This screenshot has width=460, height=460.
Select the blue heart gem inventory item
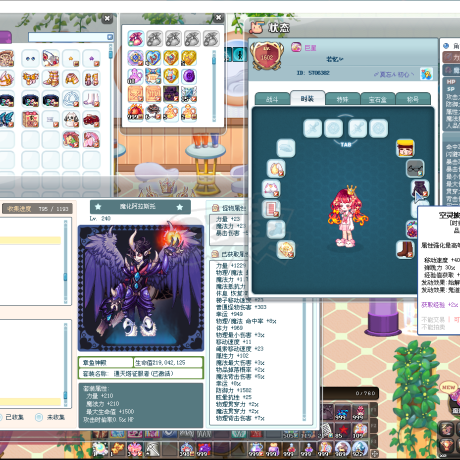(x=153, y=58)
